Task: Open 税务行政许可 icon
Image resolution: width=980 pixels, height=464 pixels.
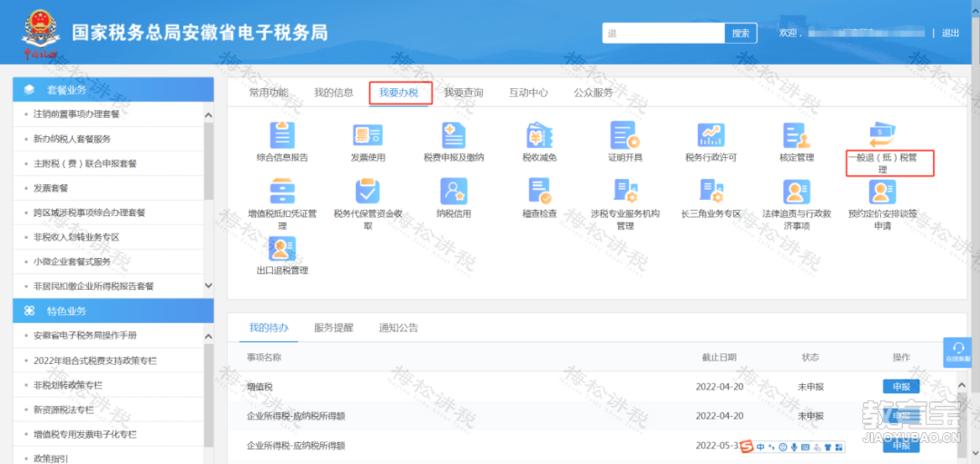Action: tap(710, 135)
